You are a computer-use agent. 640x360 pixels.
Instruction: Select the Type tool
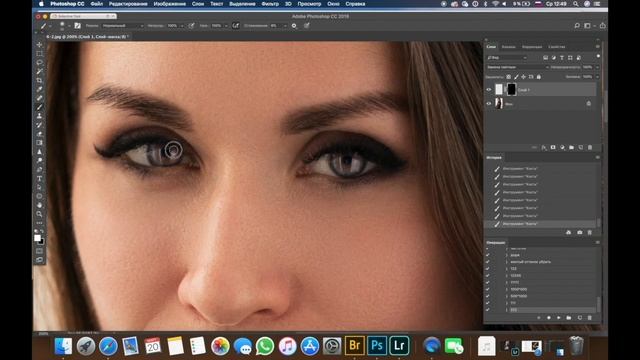pyautogui.click(x=39, y=178)
